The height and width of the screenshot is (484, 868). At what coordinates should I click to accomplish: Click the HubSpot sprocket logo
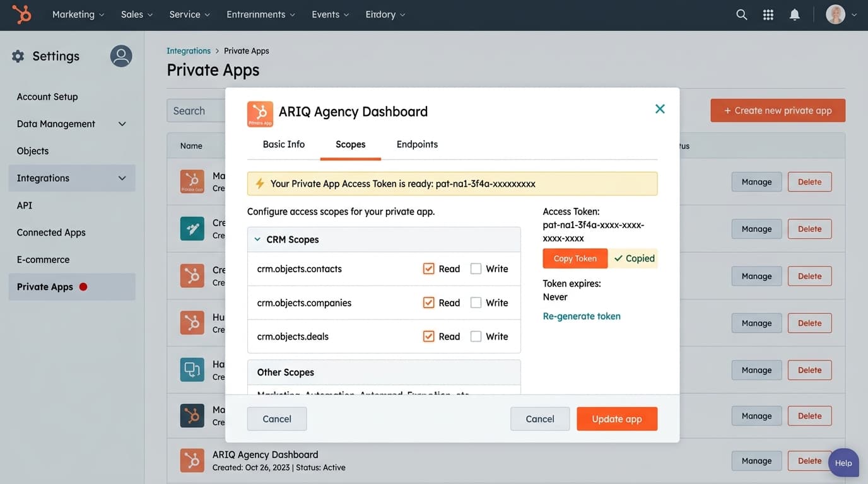point(21,14)
